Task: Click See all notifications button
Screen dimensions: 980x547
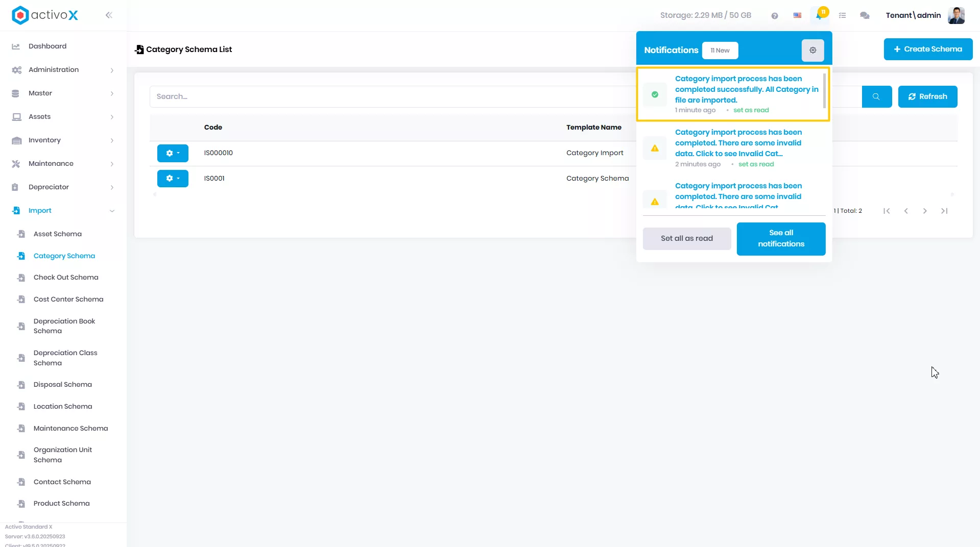Action: (781, 239)
